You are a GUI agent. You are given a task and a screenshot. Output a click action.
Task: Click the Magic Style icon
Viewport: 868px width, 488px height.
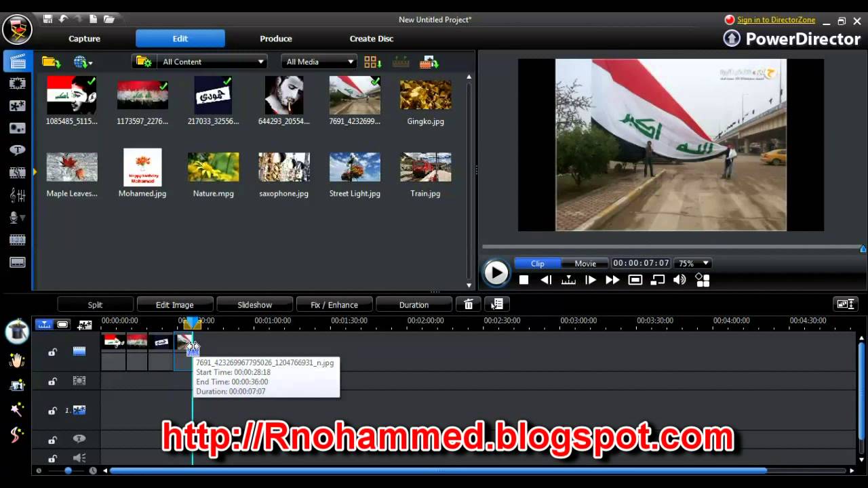pos(17,434)
